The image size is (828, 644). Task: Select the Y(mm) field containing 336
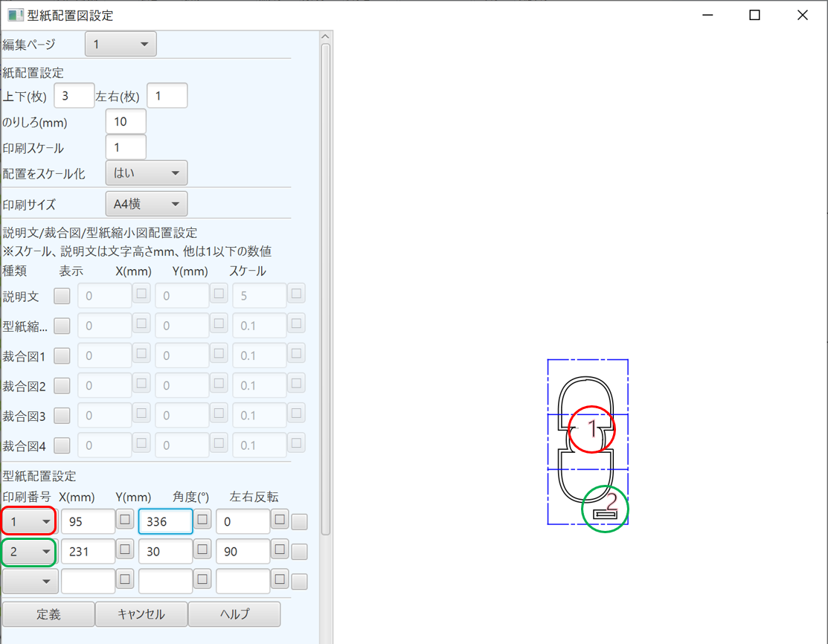(165, 521)
